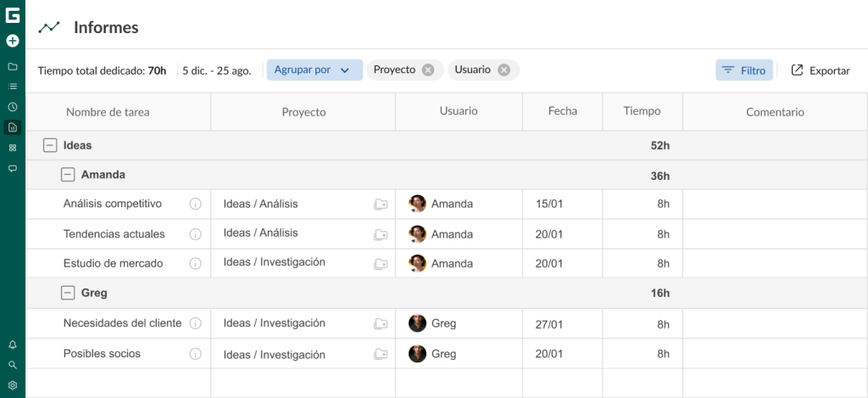
Task: Click the info icon for Posibles socios
Action: [196, 354]
